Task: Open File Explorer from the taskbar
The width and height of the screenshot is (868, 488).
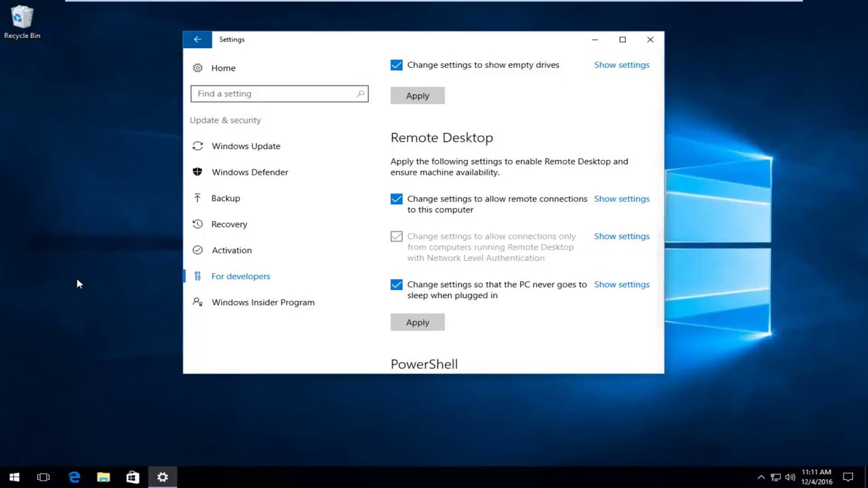Action: [103, 477]
